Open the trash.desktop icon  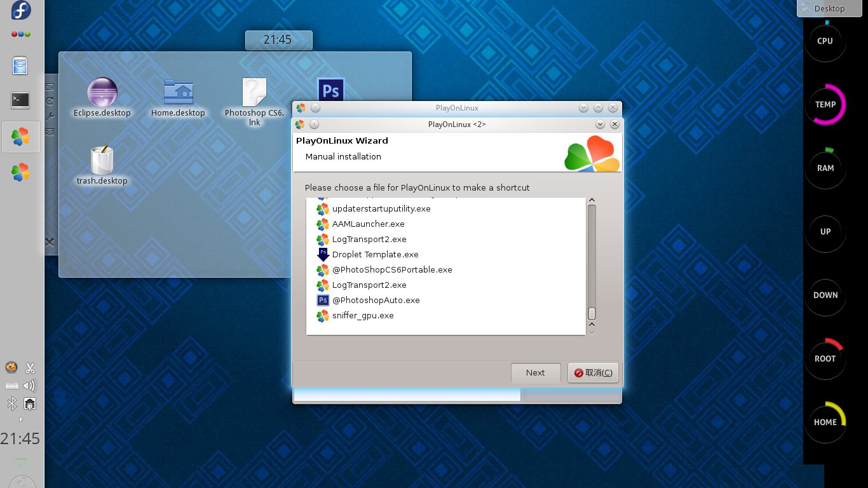[x=102, y=166]
